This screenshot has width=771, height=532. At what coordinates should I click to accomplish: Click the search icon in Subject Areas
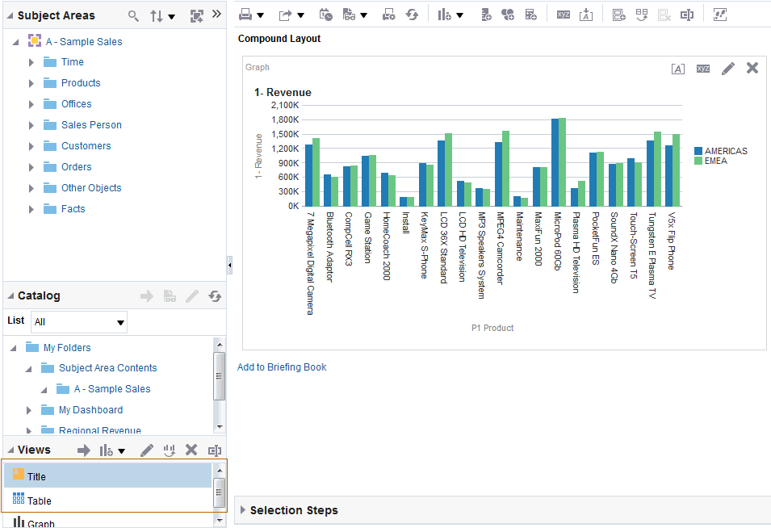click(x=134, y=15)
